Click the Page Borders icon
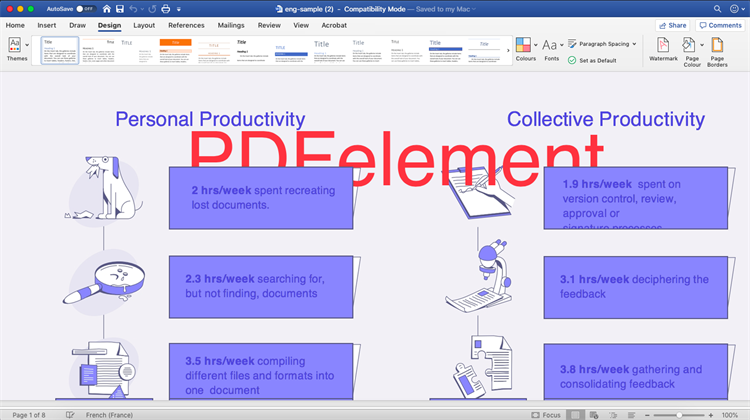The width and height of the screenshot is (750, 420). (x=717, y=45)
